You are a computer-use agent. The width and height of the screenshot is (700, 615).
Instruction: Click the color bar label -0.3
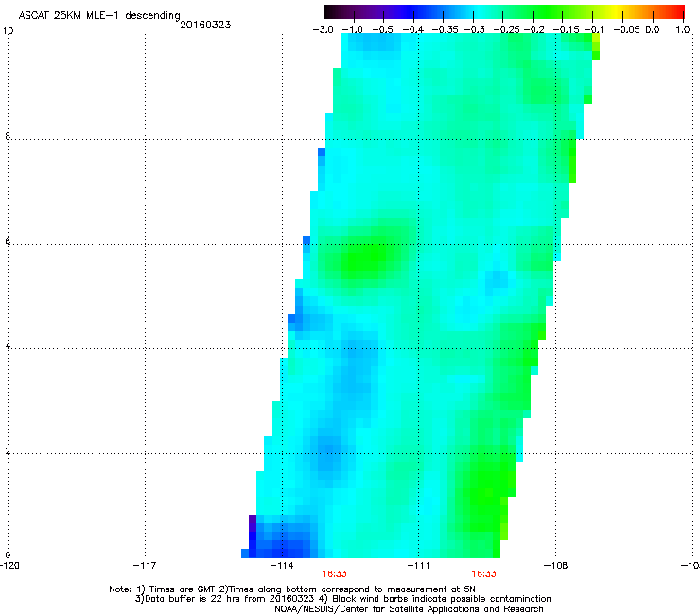tap(475, 30)
